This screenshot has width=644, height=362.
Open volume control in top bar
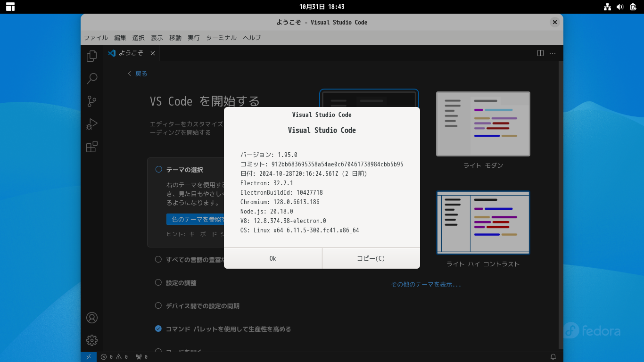pyautogui.click(x=620, y=7)
